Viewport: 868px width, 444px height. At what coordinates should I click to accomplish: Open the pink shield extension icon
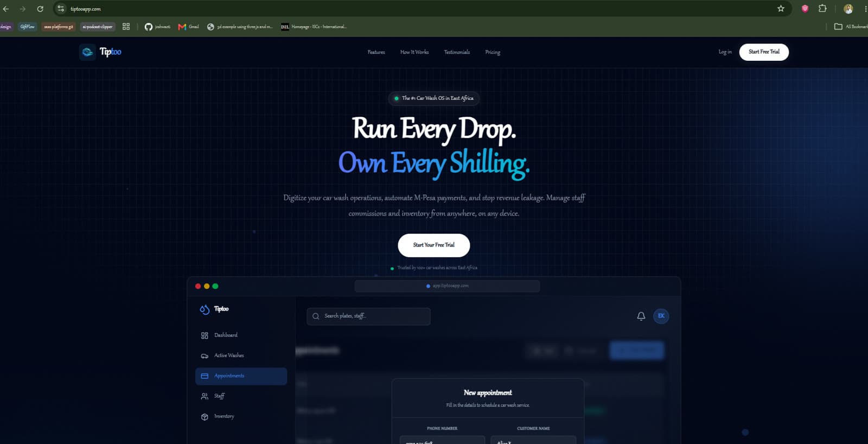click(805, 9)
